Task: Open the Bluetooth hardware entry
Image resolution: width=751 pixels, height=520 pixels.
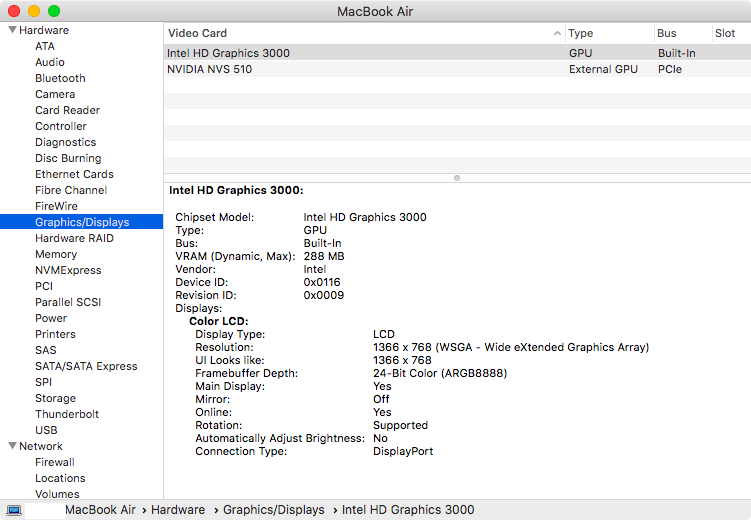Action: tap(60, 78)
